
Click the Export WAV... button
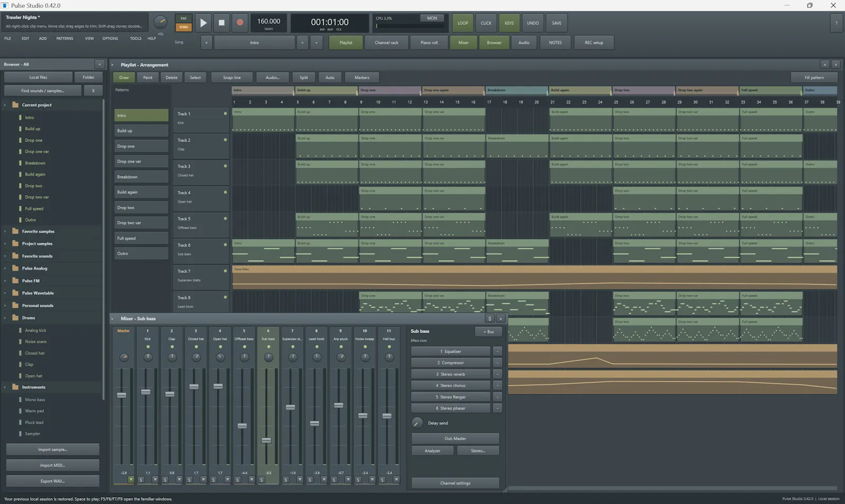tap(53, 481)
